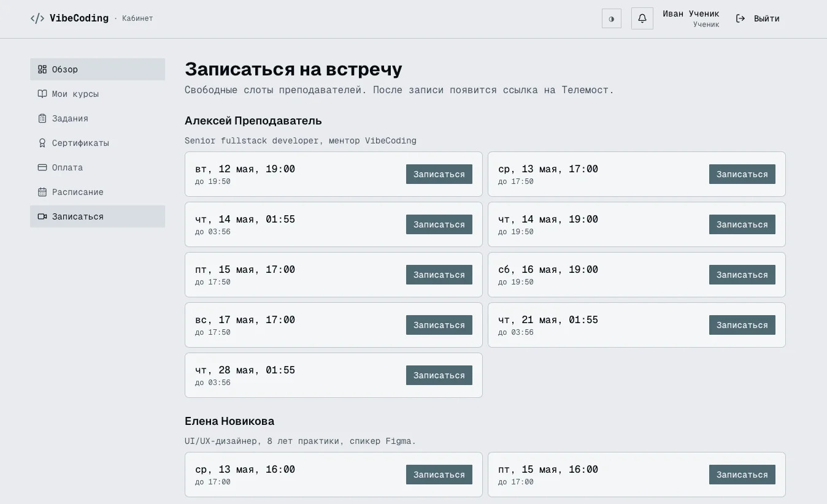Click the logout arrow icon
Image resolution: width=827 pixels, height=504 pixels.
pos(740,18)
